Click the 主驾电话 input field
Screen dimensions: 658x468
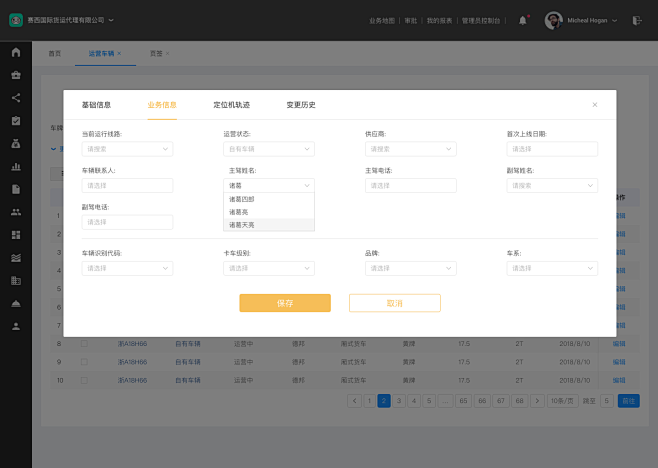pos(411,186)
